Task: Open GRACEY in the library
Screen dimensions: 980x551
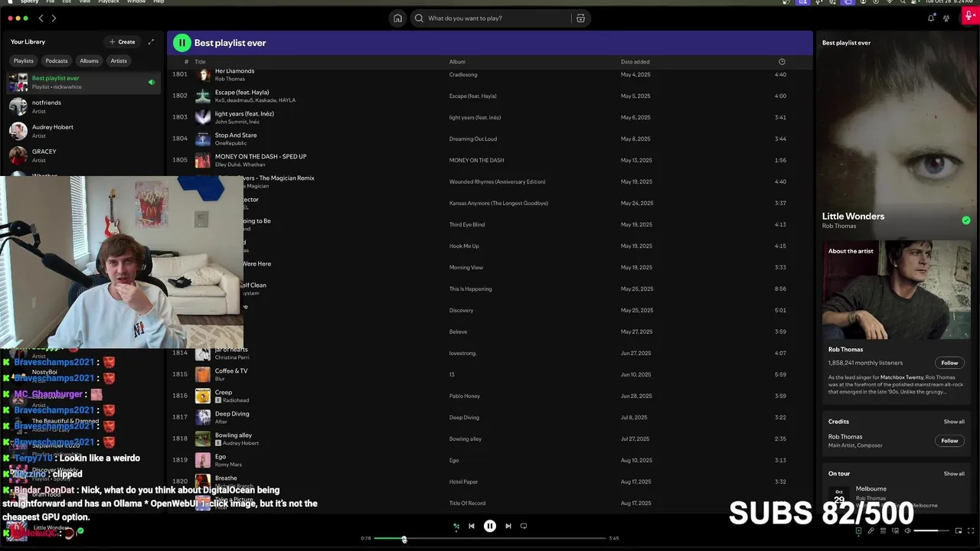Action: pyautogui.click(x=83, y=155)
